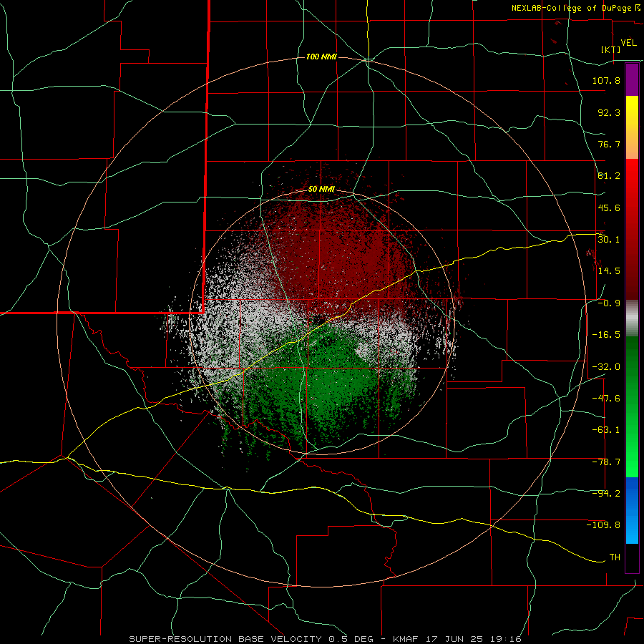Select the 107.8 scale value

(x=606, y=80)
